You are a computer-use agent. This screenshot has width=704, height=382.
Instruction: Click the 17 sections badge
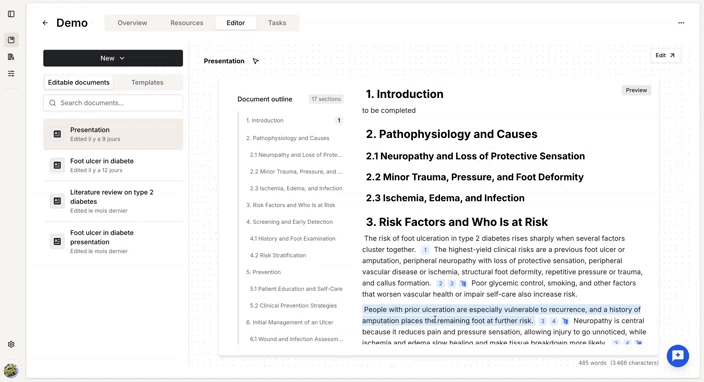click(x=326, y=99)
